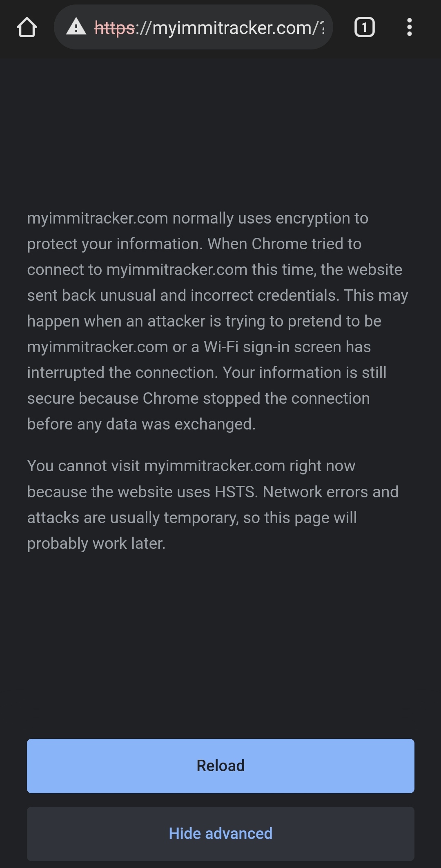Tap 'normally uses encryption to' text
The image size is (441, 868).
(270, 219)
